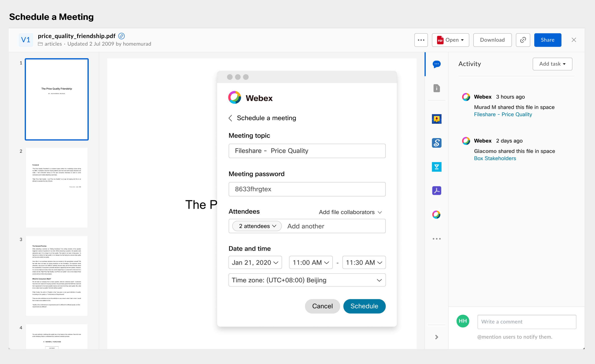Click the price_quality_friendship.pdf filename
The height and width of the screenshot is (364, 595).
tap(77, 36)
